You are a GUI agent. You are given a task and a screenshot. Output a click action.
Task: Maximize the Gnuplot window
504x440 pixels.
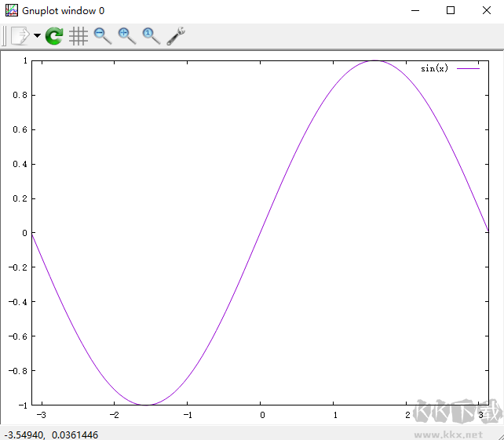tap(451, 11)
